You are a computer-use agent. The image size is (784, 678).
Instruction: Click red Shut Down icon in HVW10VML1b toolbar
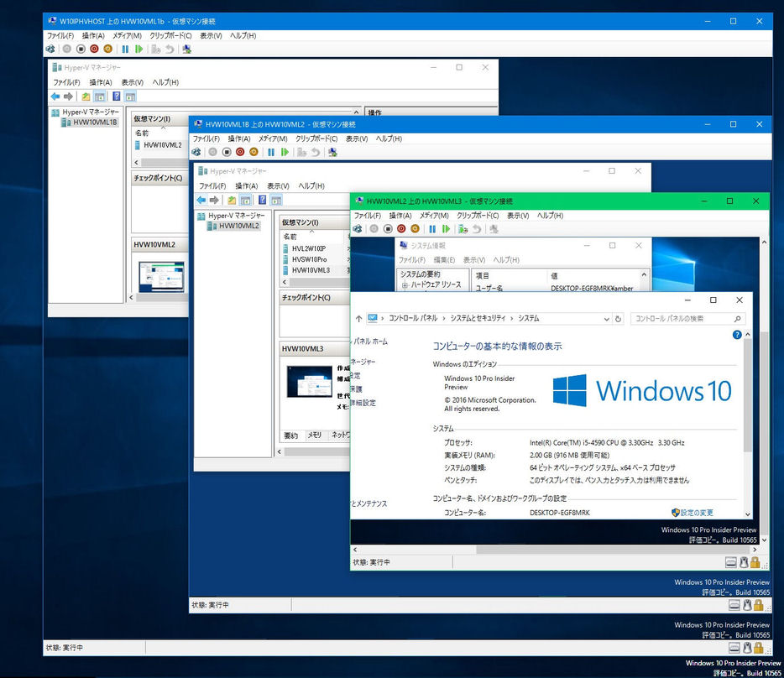pyautogui.click(x=94, y=49)
